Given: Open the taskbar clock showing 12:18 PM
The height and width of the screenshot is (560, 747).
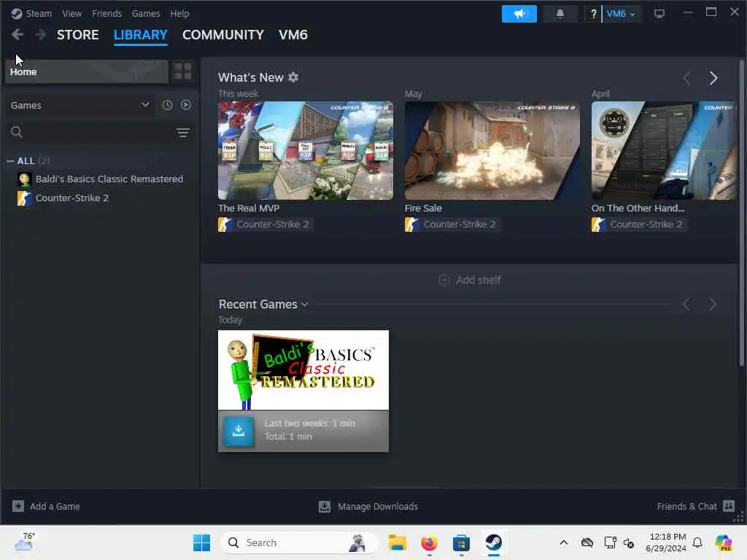Looking at the screenshot, I should [x=666, y=542].
